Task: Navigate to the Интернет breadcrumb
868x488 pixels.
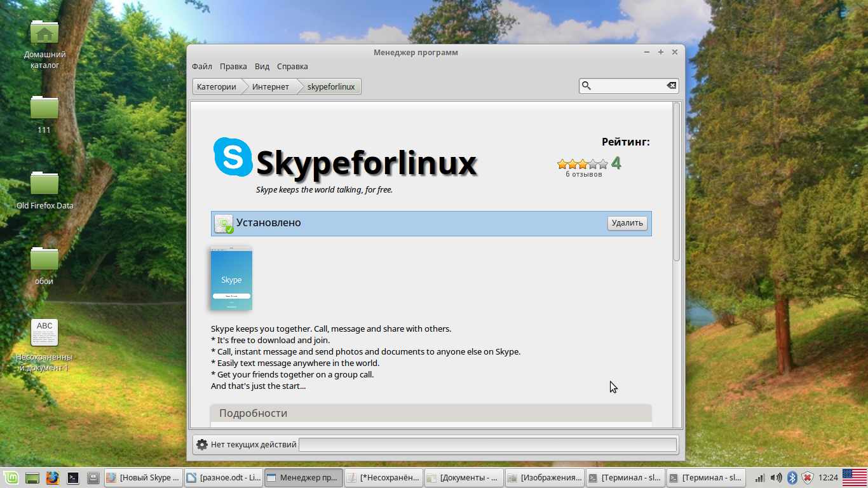Action: click(270, 86)
